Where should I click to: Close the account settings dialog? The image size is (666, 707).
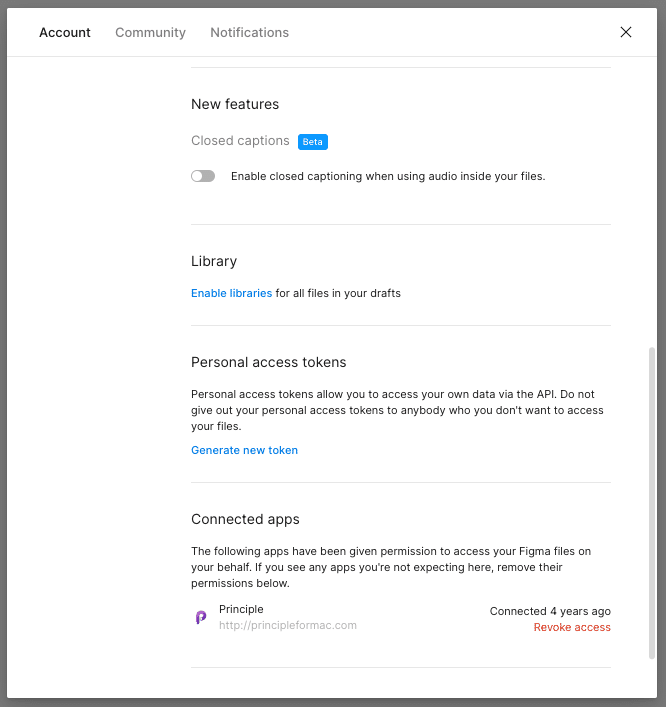coord(625,32)
